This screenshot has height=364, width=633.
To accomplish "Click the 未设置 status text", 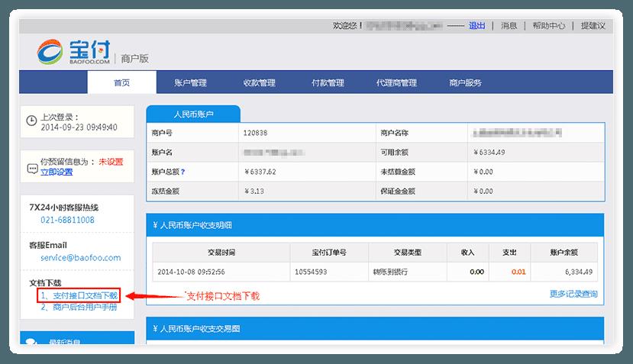I will 111,162.
